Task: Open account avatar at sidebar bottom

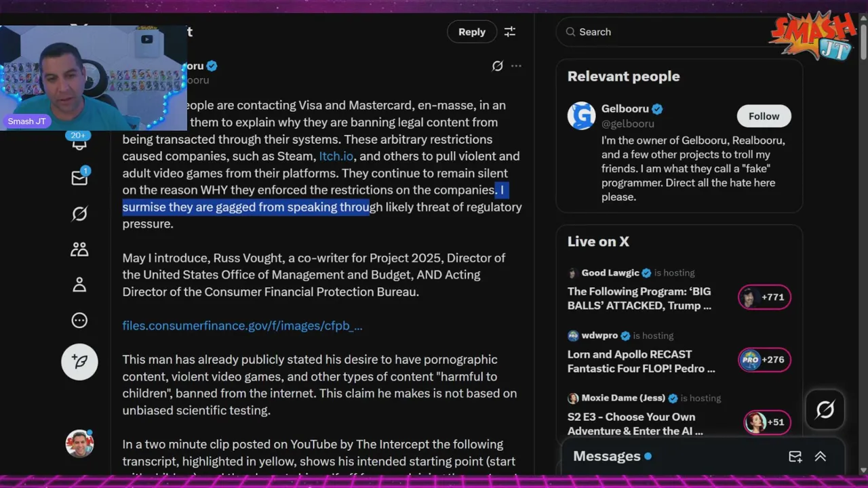Action: (x=79, y=443)
